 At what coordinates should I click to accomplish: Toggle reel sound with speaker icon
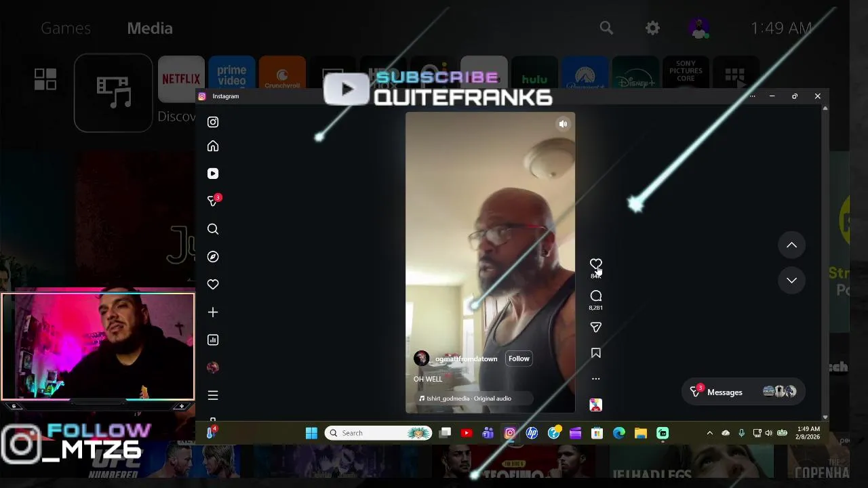pos(563,124)
